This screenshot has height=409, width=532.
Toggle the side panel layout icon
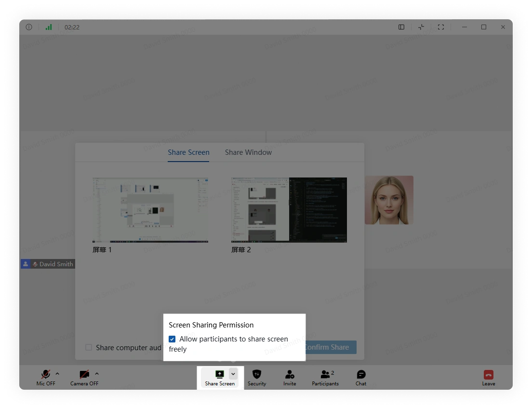401,27
